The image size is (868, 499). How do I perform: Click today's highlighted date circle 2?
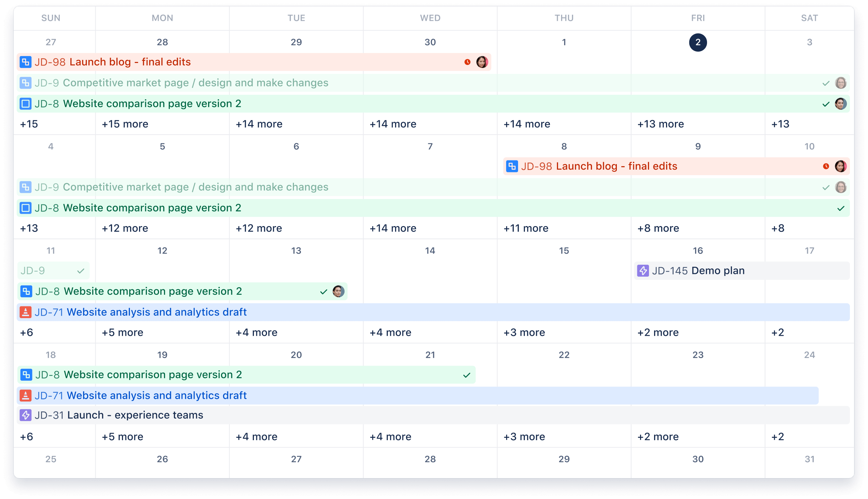coord(697,42)
